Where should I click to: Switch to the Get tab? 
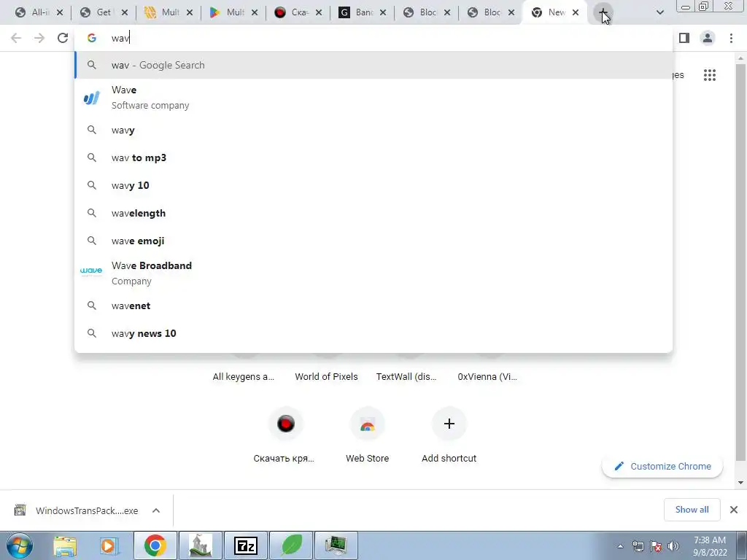[104, 13]
